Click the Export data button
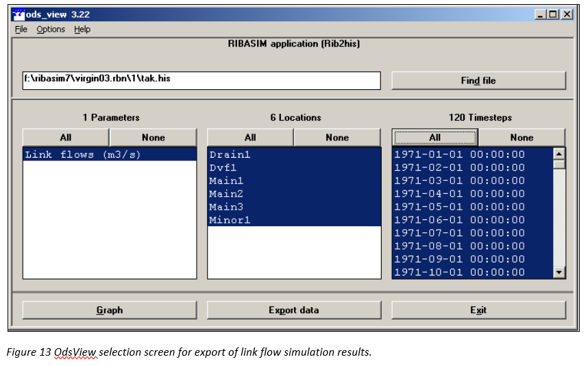Image resolution: width=588 pixels, height=366 pixels. point(295,310)
